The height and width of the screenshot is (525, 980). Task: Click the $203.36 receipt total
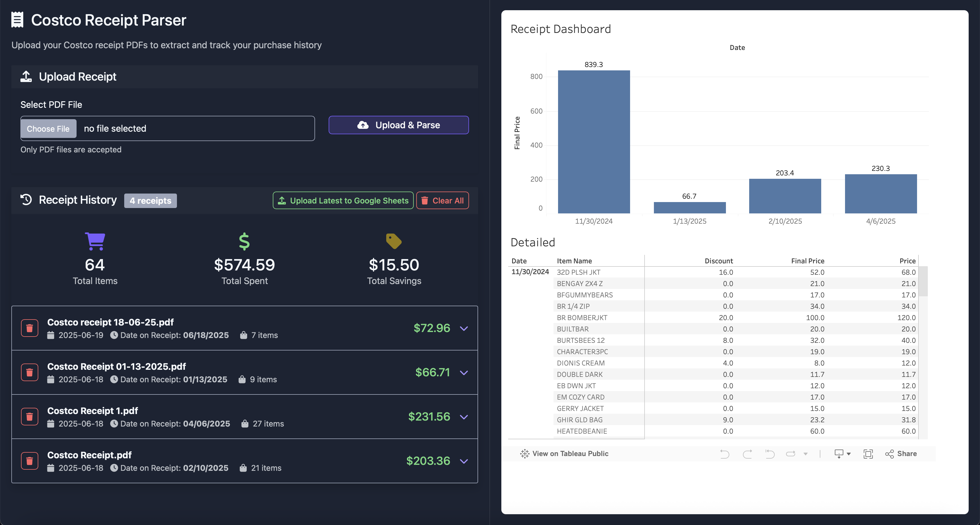tap(428, 461)
